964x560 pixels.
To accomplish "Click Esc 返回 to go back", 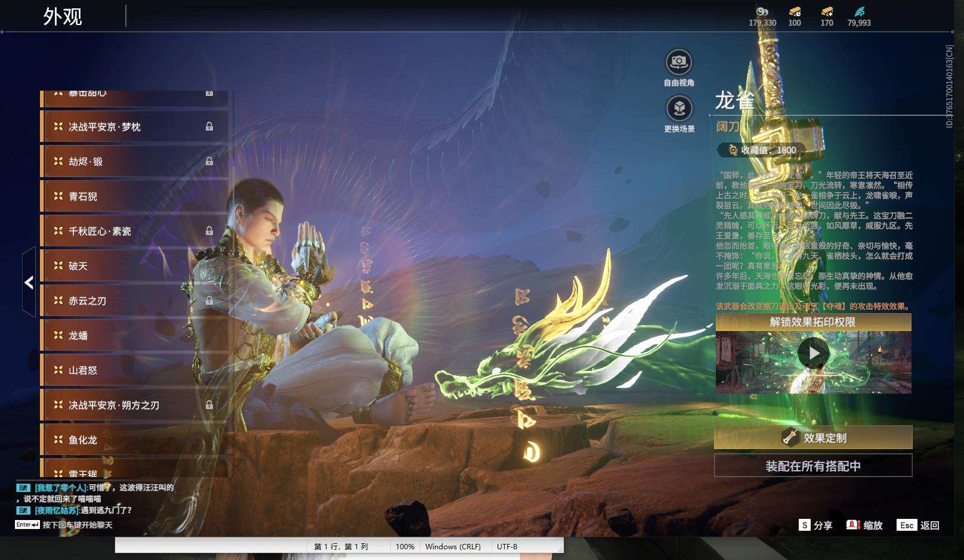I will [x=919, y=525].
